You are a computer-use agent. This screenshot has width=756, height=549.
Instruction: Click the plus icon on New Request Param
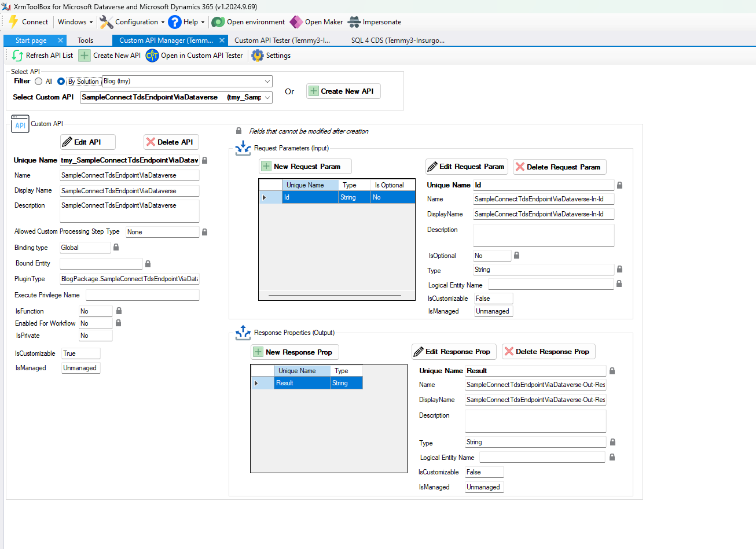pos(266,167)
